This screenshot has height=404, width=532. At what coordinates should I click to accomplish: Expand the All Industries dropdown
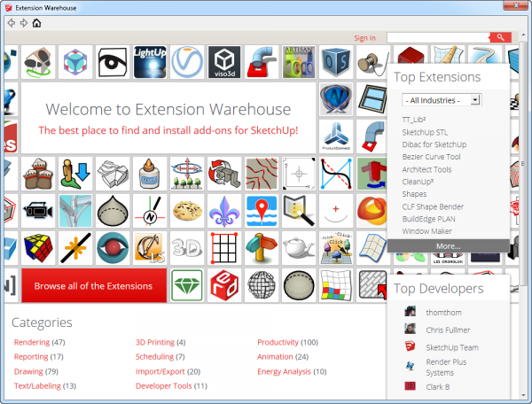[x=442, y=100]
